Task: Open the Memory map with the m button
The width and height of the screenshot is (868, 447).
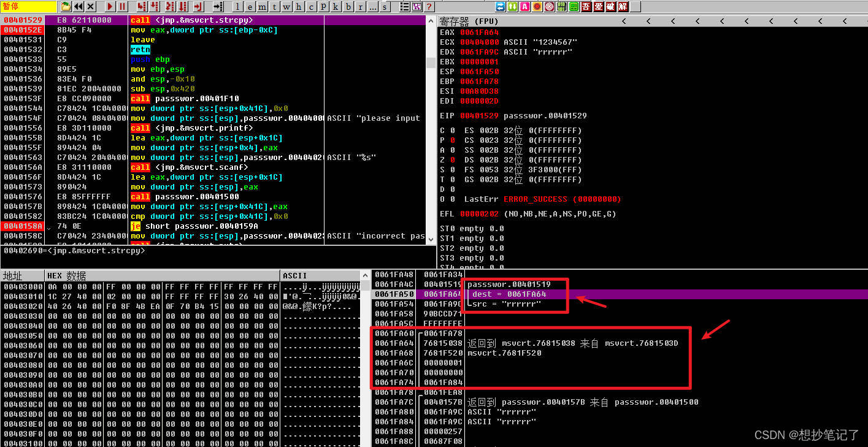Action: (x=262, y=7)
